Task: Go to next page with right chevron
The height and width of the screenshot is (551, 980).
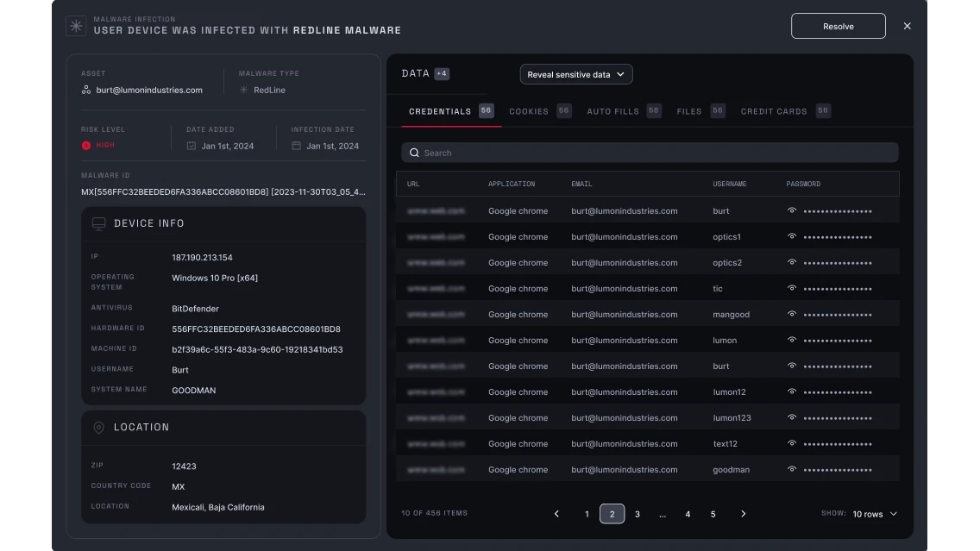Action: [744, 514]
